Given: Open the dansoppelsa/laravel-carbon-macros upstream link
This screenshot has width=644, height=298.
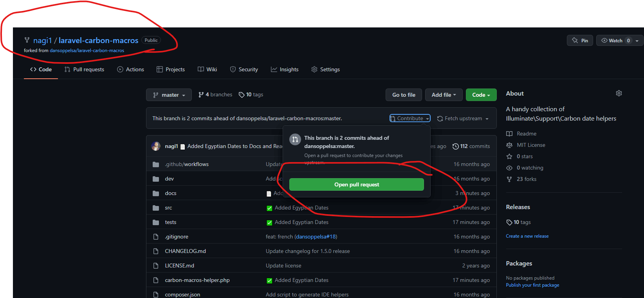Looking at the screenshot, I should coord(87,51).
